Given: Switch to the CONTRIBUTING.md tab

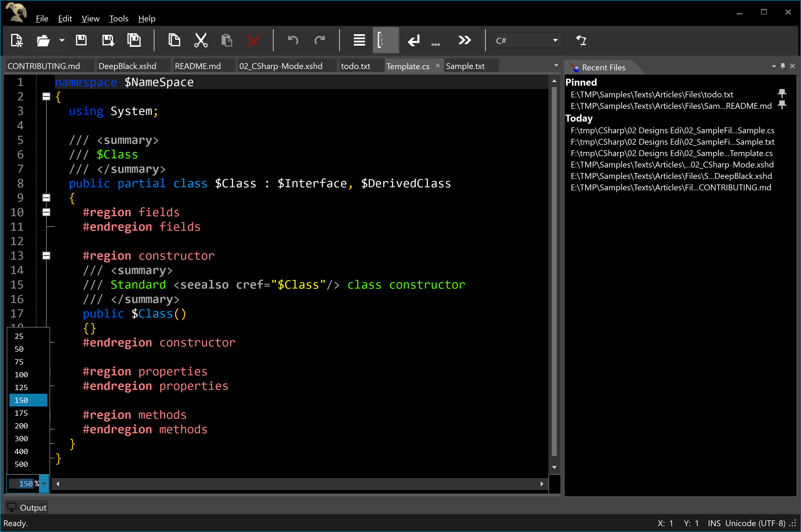Looking at the screenshot, I should point(50,66).
